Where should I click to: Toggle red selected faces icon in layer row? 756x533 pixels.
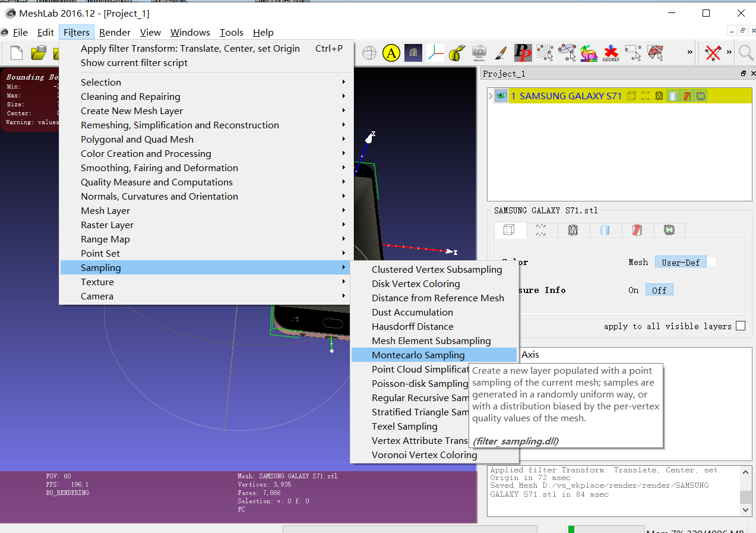coord(686,96)
